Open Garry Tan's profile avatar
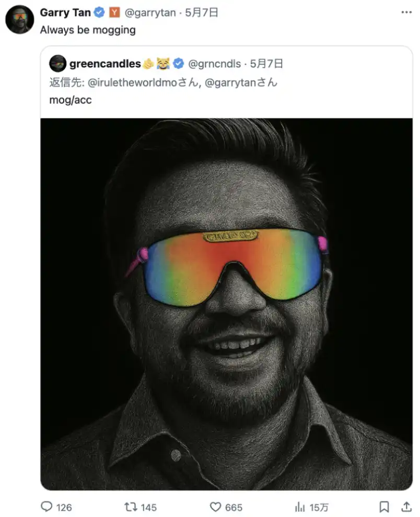Viewport: 420px width, 517px height. pyautogui.click(x=20, y=20)
